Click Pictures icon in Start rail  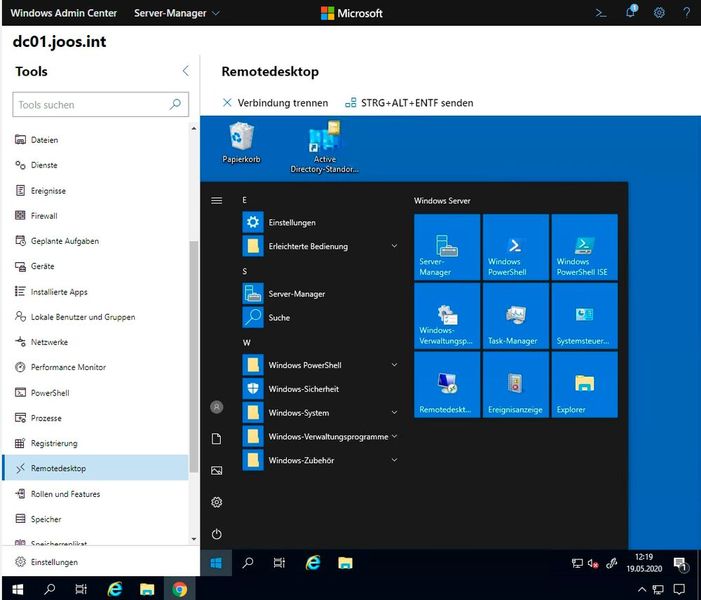pos(217,470)
